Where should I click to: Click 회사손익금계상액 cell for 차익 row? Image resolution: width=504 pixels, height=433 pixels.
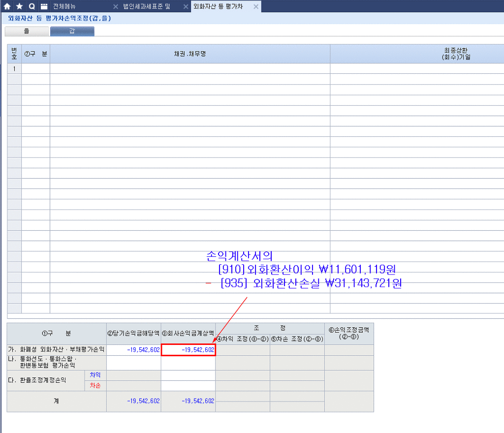[x=189, y=375]
